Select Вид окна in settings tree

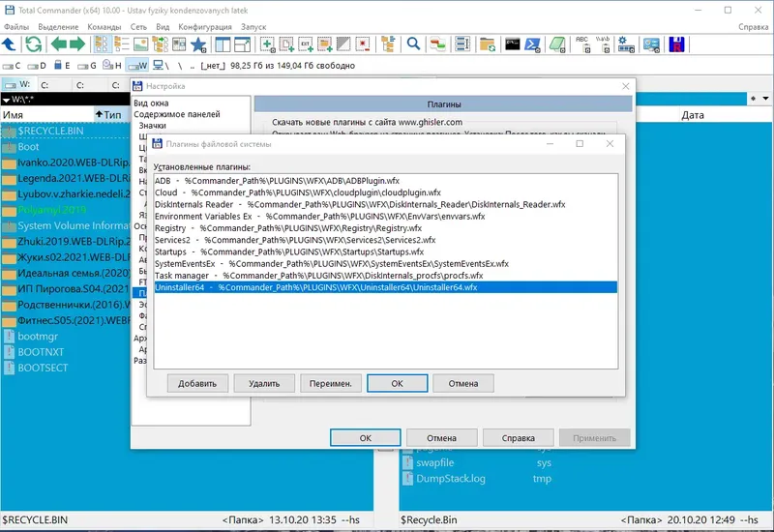tap(151, 103)
